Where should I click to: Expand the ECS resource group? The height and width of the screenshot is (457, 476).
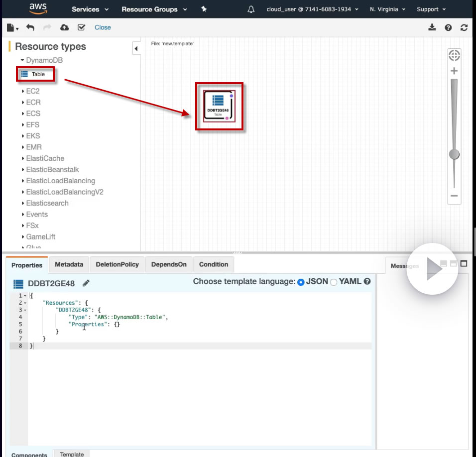23,114
